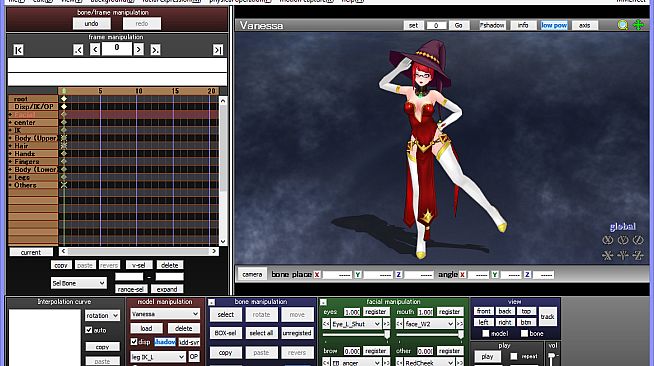Click the mouth morph slider handle
The image size is (654, 366).
(460, 334)
